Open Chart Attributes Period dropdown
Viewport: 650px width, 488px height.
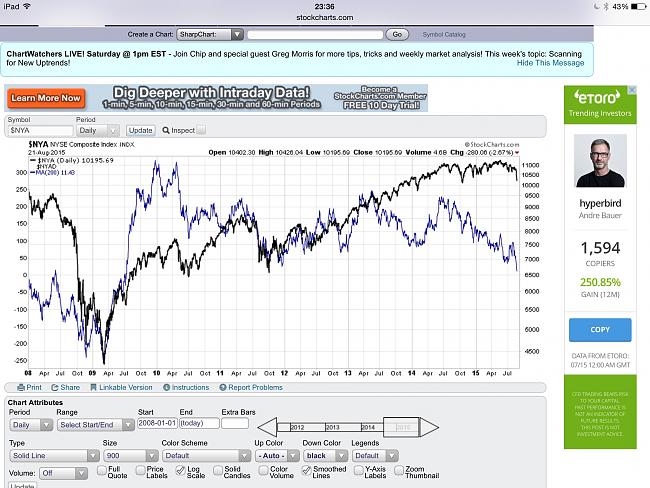click(31, 425)
